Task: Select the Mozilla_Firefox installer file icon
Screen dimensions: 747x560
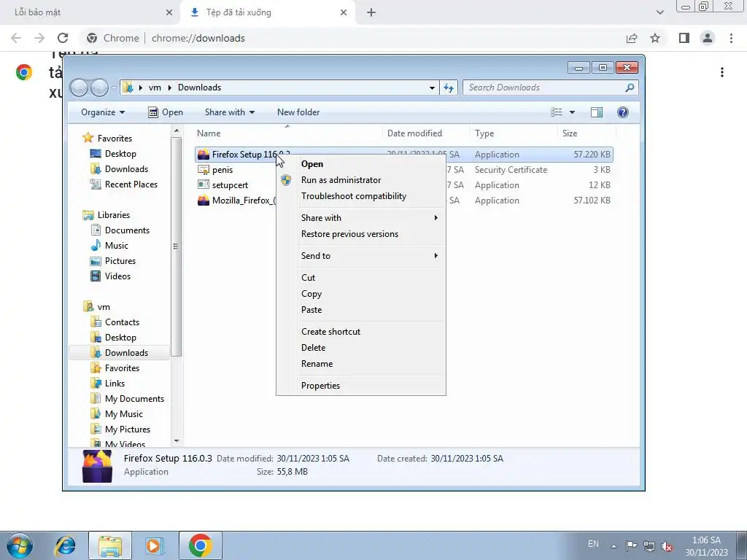Action: coord(204,201)
